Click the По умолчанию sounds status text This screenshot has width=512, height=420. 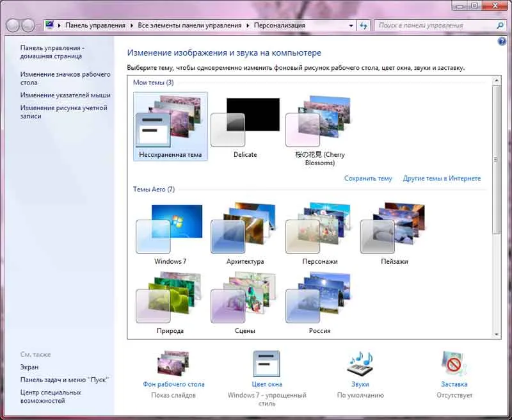click(360, 396)
